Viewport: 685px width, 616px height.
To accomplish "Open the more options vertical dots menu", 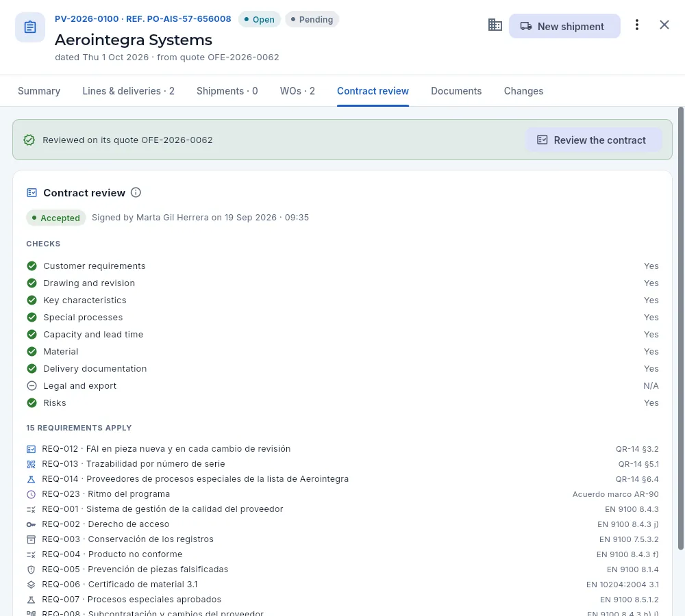I will (x=636, y=25).
